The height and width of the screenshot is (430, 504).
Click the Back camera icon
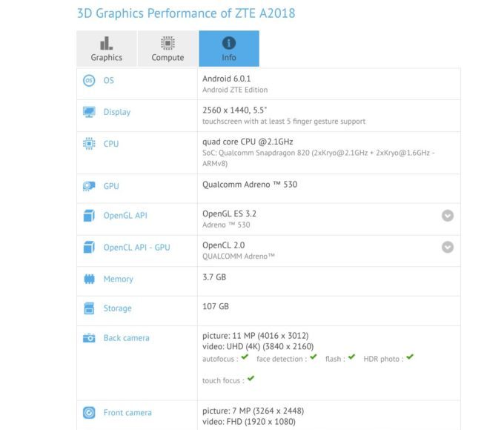pos(89,338)
